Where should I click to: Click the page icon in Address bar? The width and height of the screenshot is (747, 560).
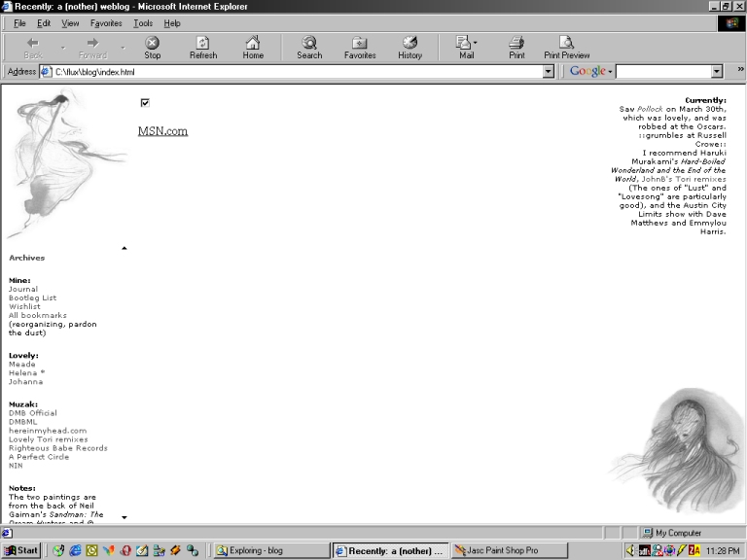(x=46, y=71)
